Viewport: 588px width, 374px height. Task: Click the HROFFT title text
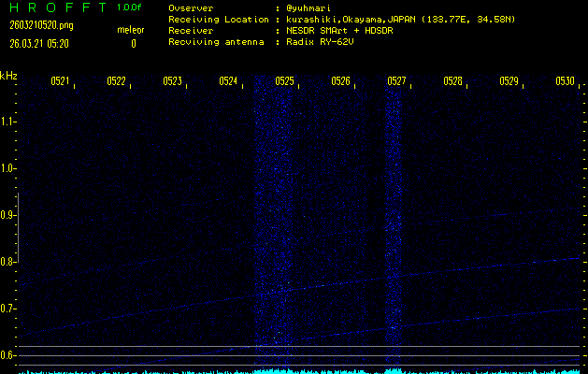[58, 7]
